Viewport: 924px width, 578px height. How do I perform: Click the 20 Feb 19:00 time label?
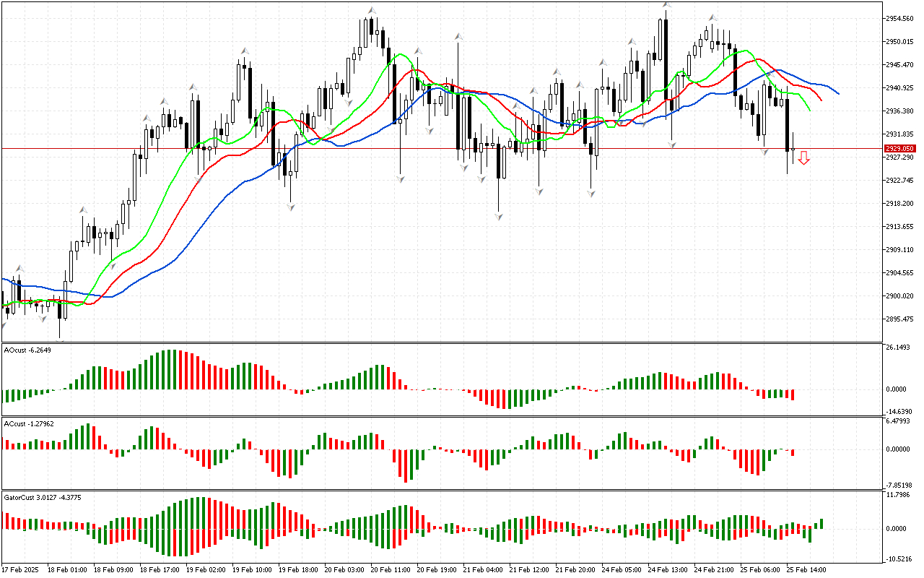click(x=437, y=570)
